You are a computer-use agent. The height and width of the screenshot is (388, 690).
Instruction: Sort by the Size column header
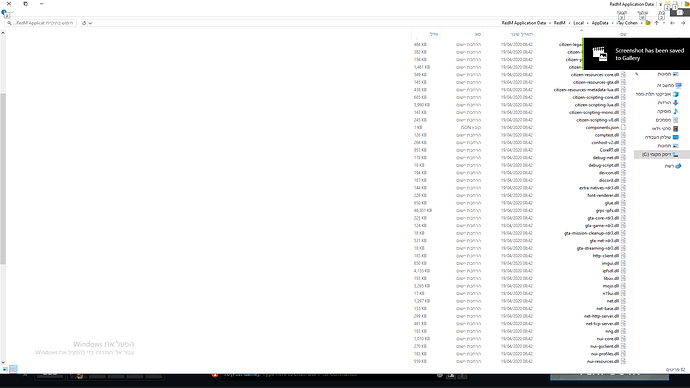pyautogui.click(x=434, y=34)
